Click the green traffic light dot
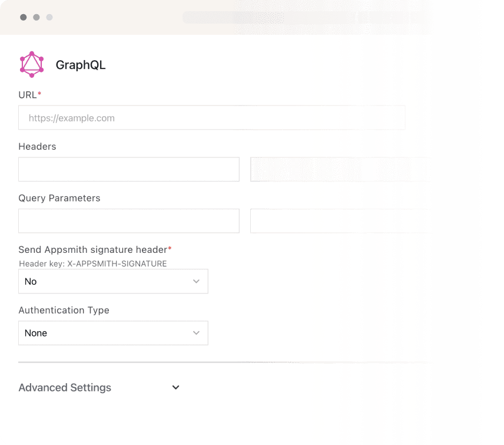The image size is (504, 445). point(49,17)
